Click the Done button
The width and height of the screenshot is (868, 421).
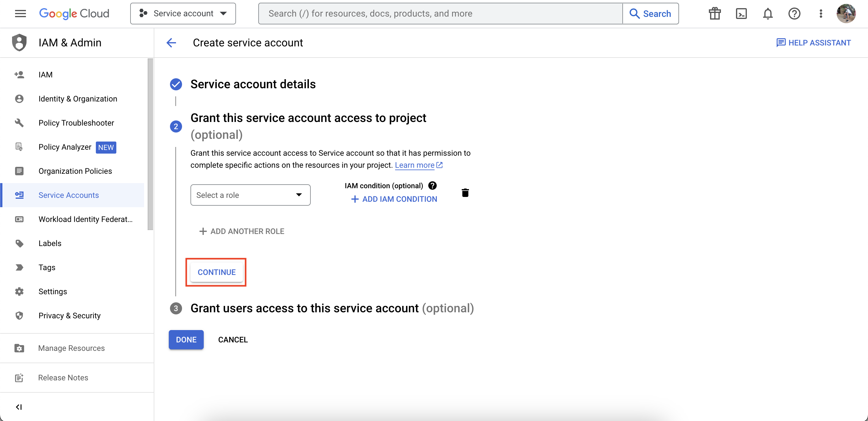pyautogui.click(x=186, y=339)
